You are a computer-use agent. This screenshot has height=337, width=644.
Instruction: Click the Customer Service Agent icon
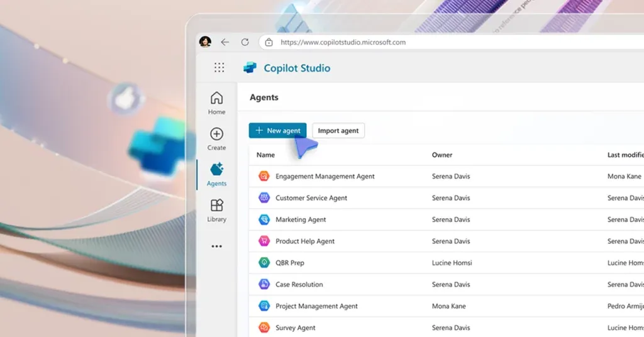264,198
